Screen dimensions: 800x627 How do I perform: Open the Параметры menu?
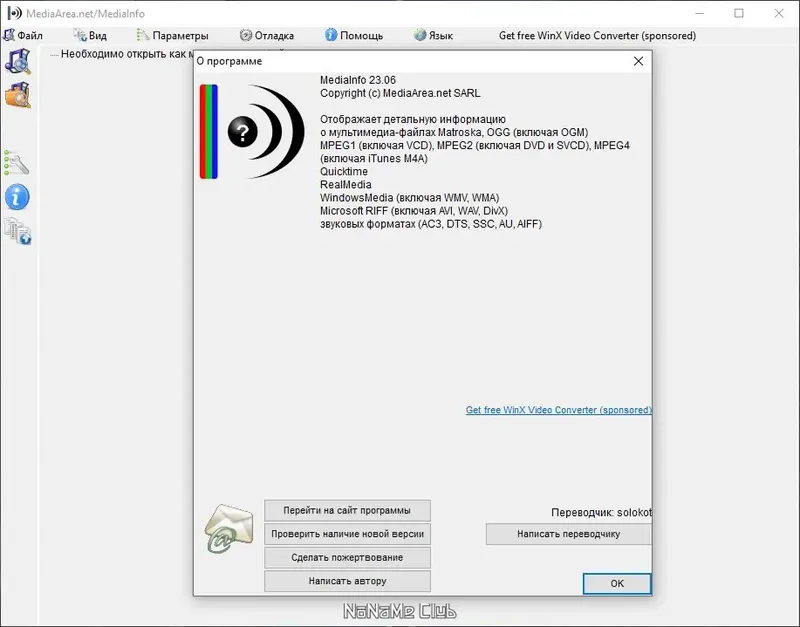[173, 35]
